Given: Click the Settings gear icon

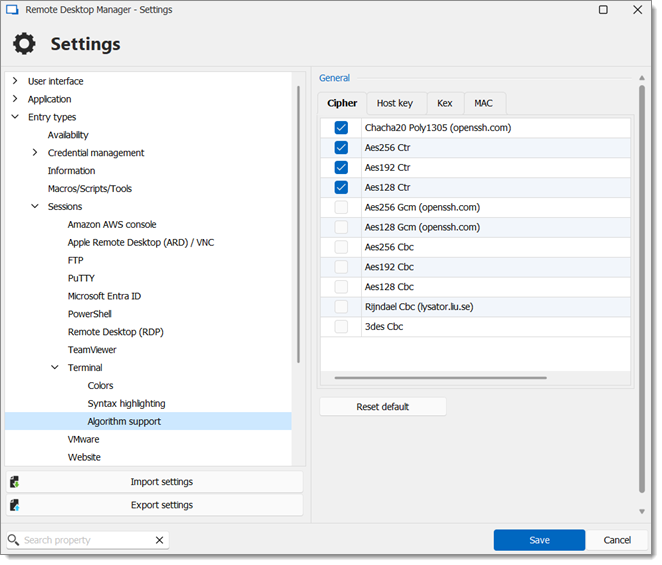Looking at the screenshot, I should click(x=24, y=43).
